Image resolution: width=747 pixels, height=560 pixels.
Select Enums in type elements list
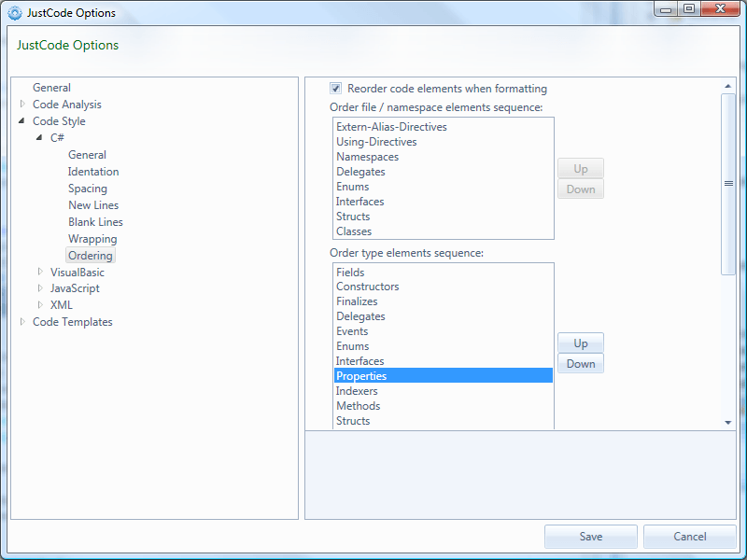click(444, 346)
